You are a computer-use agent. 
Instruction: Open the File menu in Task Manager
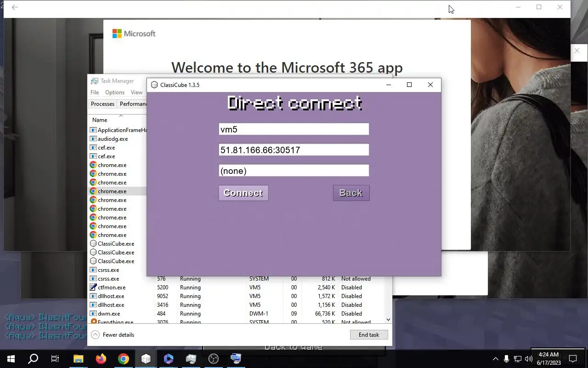95,92
